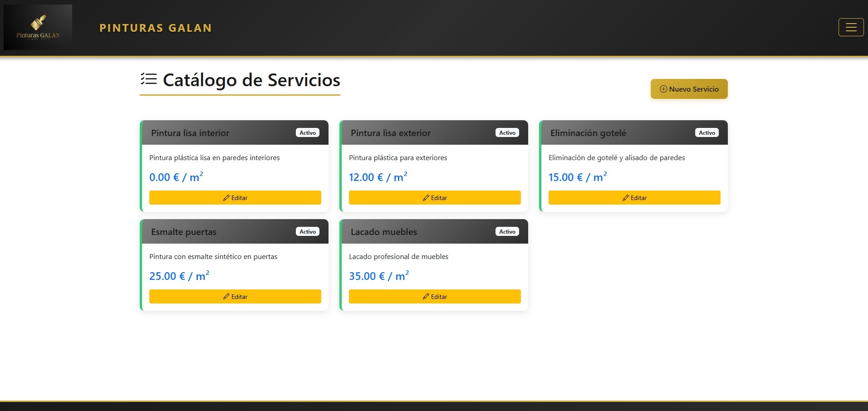The width and height of the screenshot is (868, 411).
Task: Click the pencil icon on Esmalte puertas Editar button
Action: click(226, 296)
